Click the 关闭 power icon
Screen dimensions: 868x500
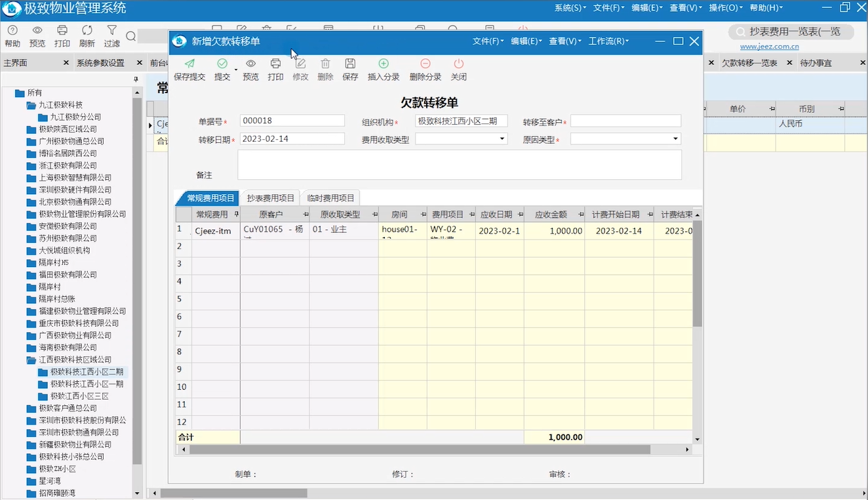[459, 64]
